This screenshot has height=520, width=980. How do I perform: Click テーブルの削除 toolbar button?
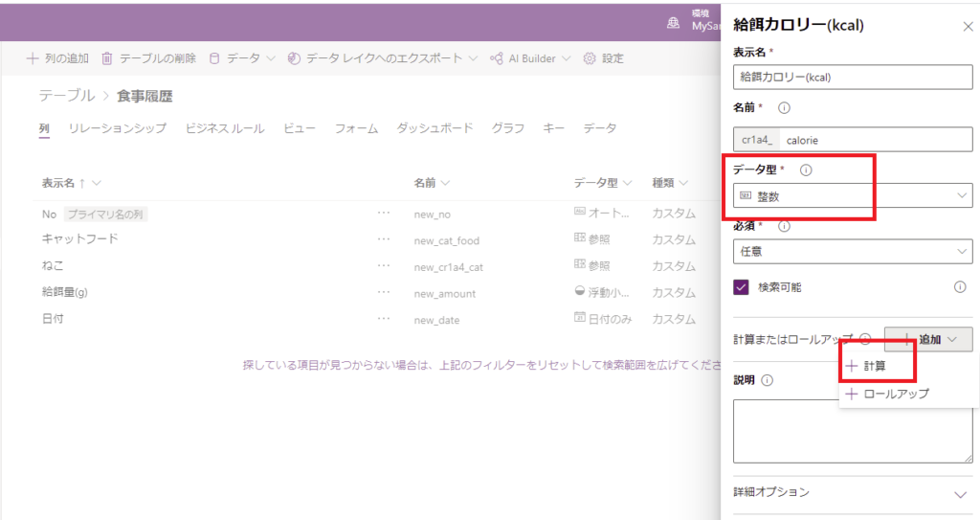tap(148, 58)
